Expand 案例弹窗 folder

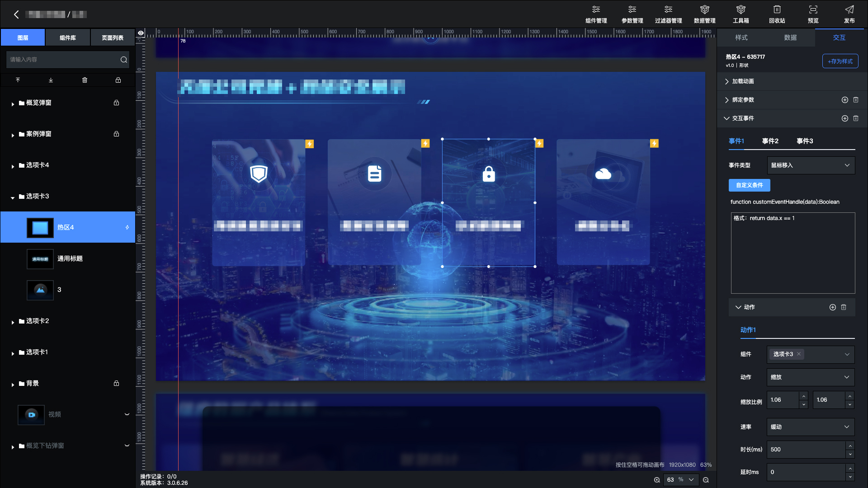(13, 135)
